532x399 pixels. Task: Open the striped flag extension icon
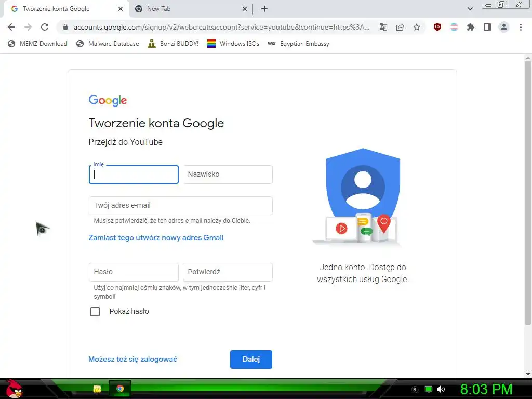[454, 27]
